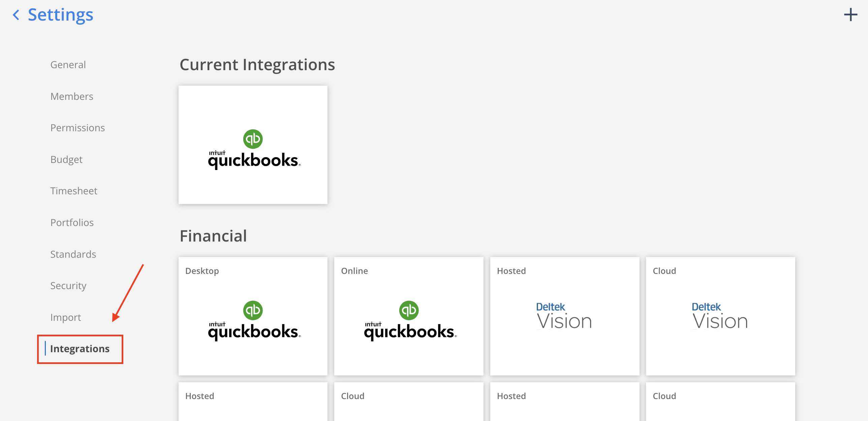Click the plus icon in top-right corner
The image size is (868, 421).
850,15
